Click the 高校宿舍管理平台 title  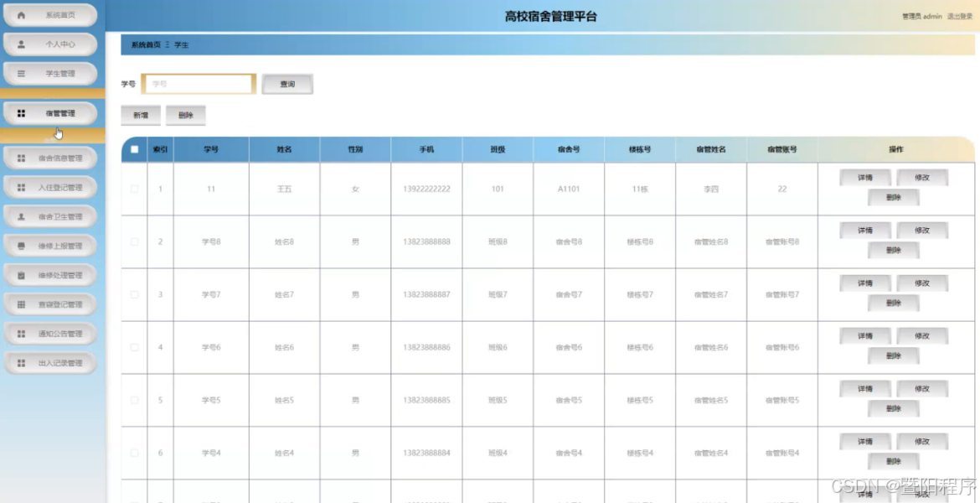550,16
